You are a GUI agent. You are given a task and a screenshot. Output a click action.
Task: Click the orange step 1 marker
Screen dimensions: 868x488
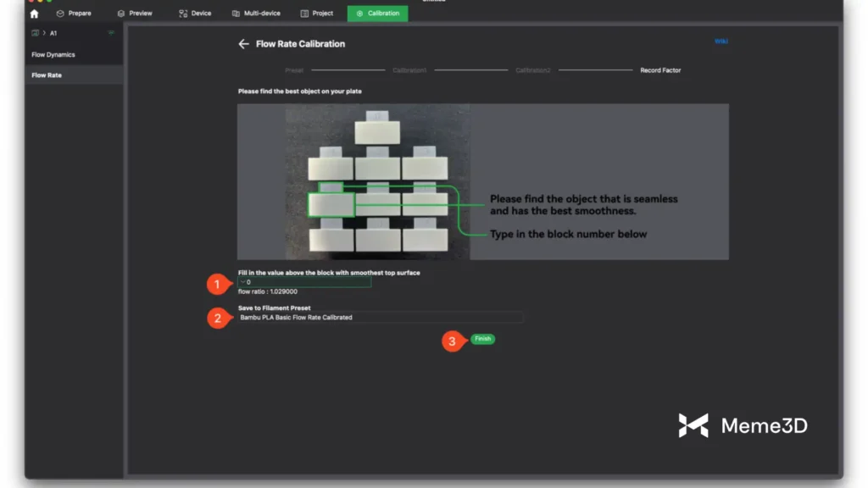(x=218, y=285)
